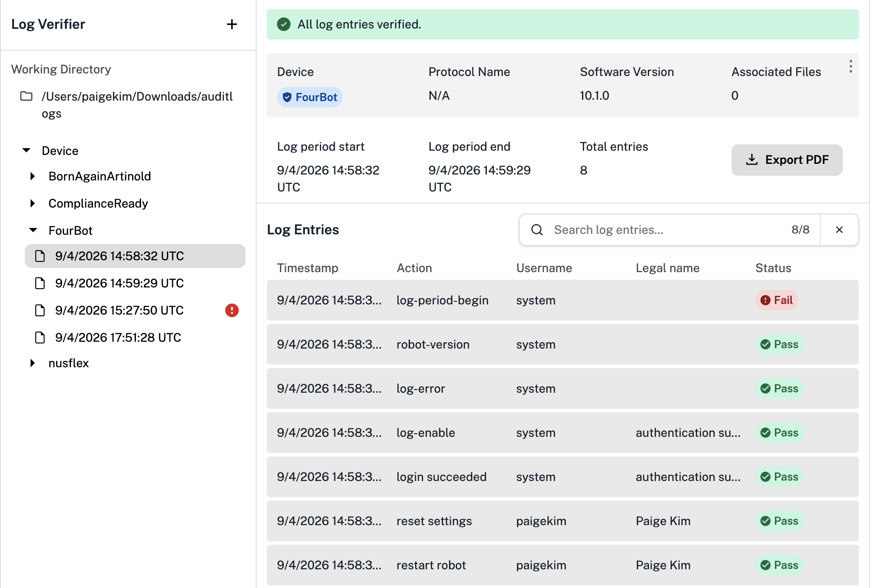The height and width of the screenshot is (588, 870).
Task: Click the working directory path text
Action: coord(137,105)
